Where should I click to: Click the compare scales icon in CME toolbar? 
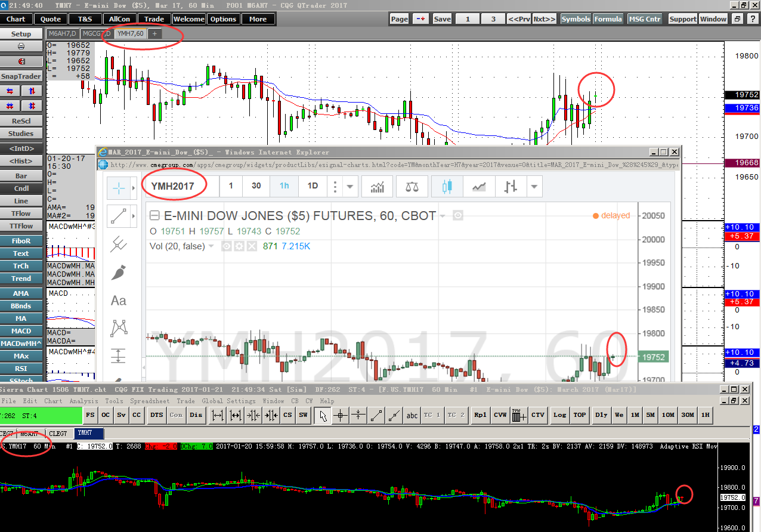[412, 186]
